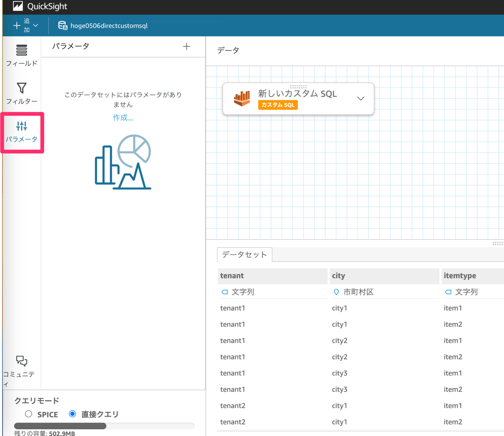
Task: Click the database icon beside hoge0506directcustomsql
Action: point(62,25)
